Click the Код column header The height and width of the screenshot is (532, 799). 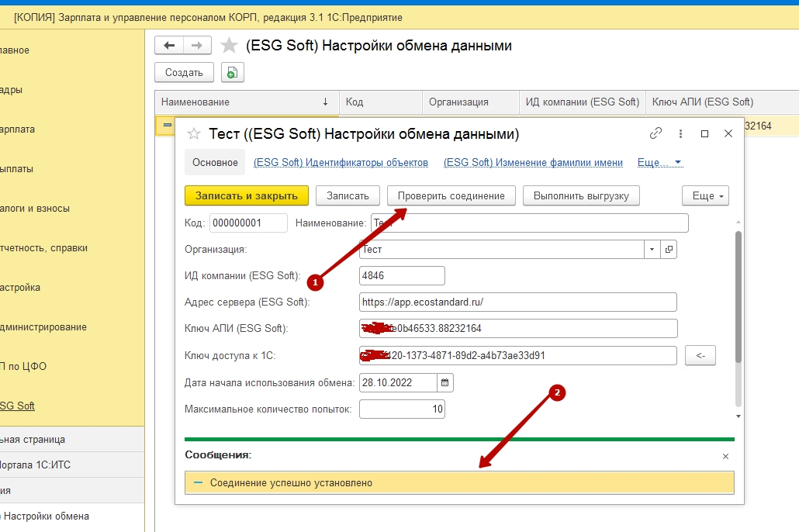point(381,102)
